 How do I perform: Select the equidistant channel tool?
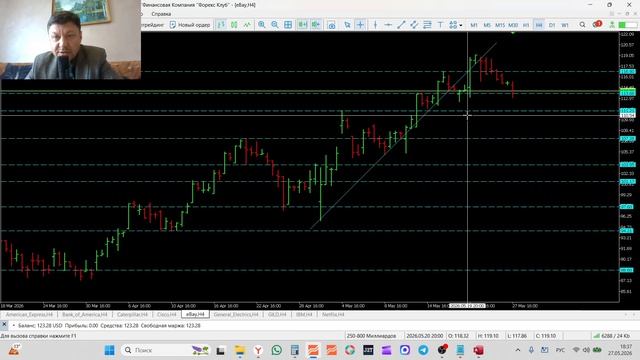coord(414,25)
